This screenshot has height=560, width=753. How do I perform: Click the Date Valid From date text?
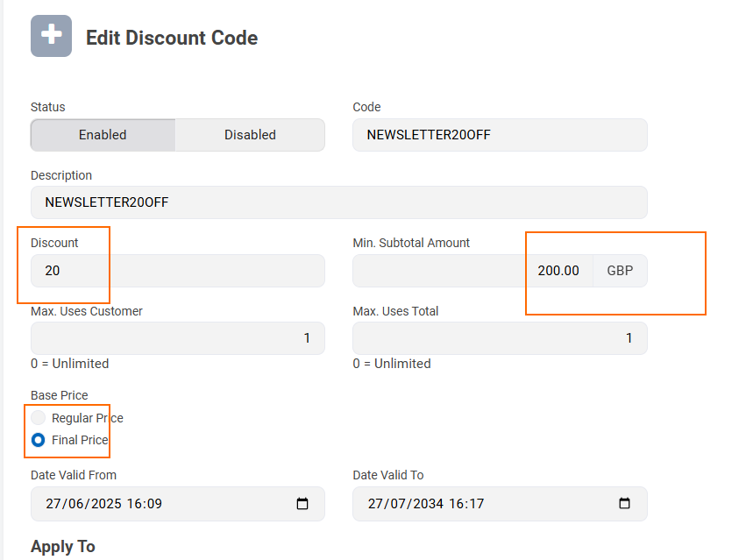(x=103, y=504)
